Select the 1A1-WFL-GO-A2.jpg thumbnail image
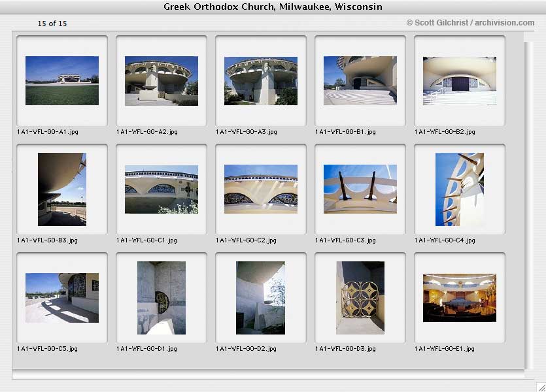Viewport: 546px width, 392px height. (162, 81)
